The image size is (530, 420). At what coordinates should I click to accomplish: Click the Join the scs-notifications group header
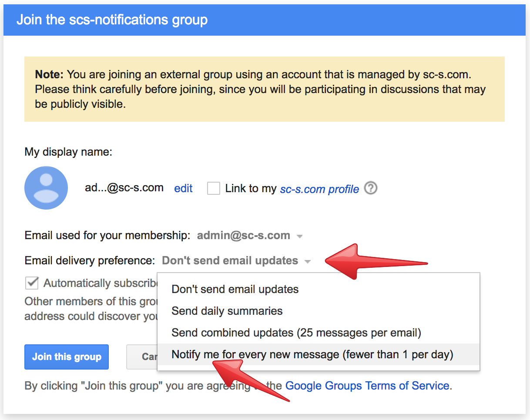click(112, 20)
